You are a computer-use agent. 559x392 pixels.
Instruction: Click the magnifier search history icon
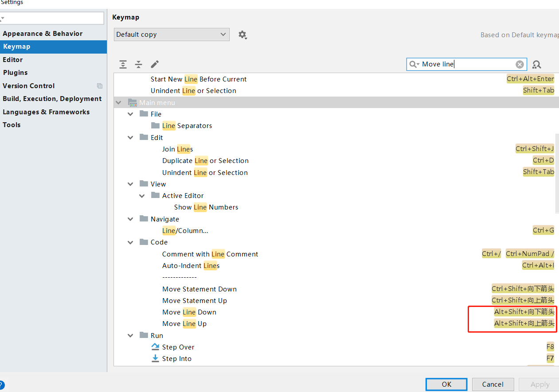click(414, 65)
